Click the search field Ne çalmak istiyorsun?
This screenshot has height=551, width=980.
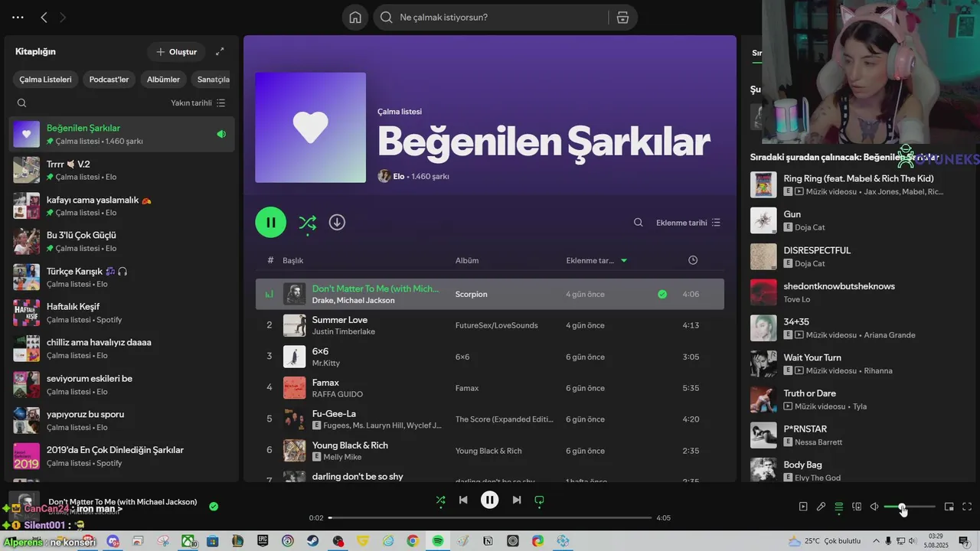(x=501, y=18)
